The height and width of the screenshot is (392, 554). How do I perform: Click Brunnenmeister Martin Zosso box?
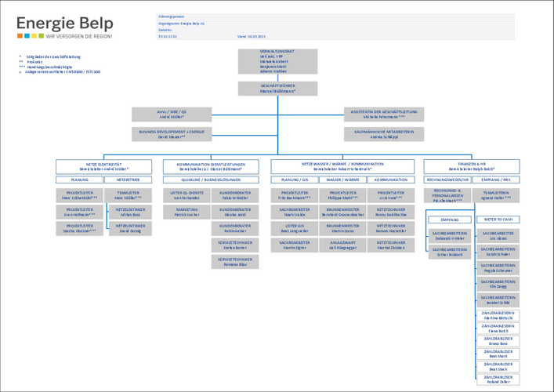tap(342, 228)
